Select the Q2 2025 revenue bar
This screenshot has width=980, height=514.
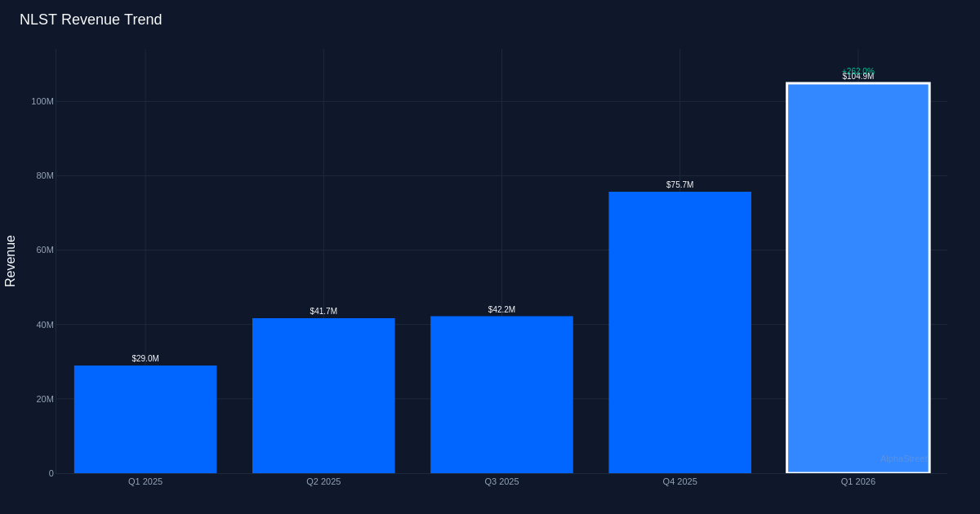coord(323,396)
